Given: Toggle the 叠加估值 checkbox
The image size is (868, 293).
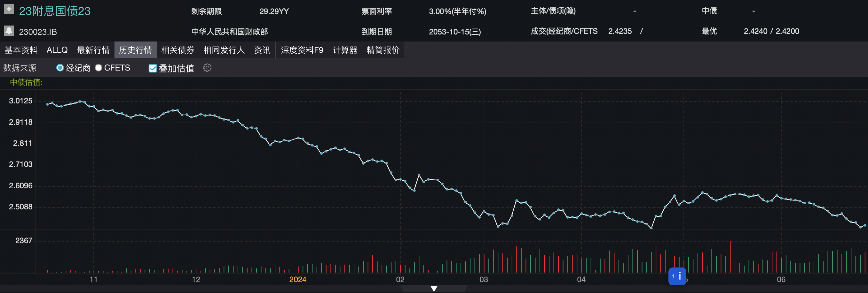Looking at the screenshot, I should coord(153,68).
